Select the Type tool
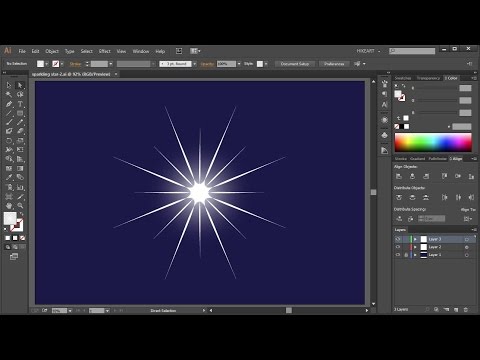This screenshot has width=480, height=360. click(x=20, y=104)
